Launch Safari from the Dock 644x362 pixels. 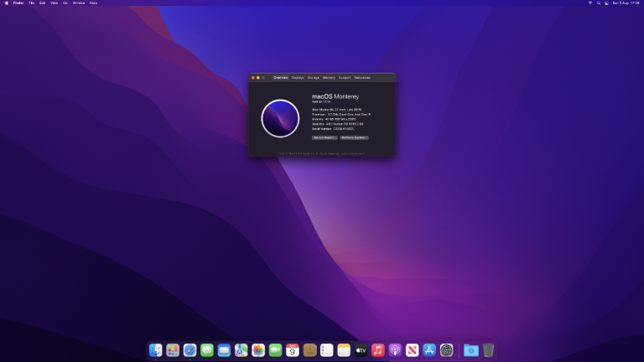[190, 350]
